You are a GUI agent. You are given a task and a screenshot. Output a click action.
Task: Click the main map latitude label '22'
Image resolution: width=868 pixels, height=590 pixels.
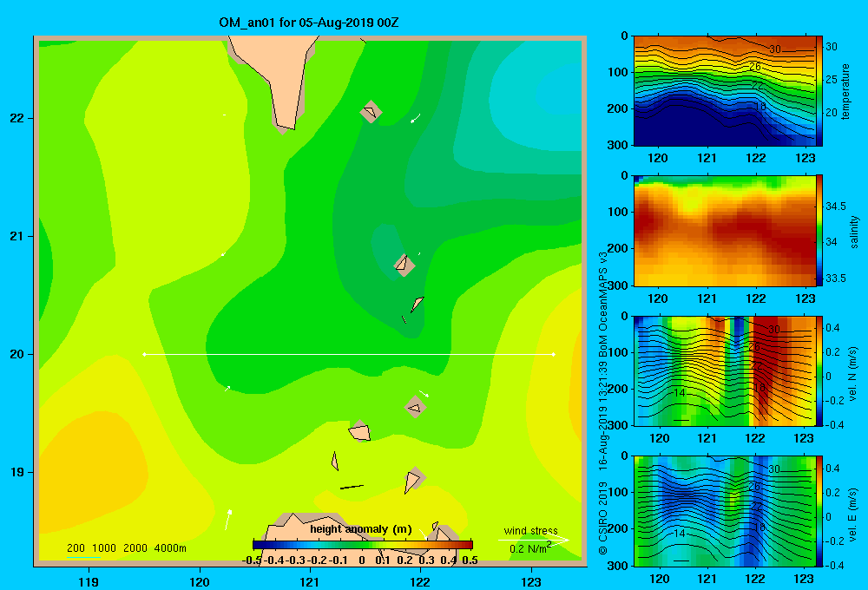(x=17, y=118)
